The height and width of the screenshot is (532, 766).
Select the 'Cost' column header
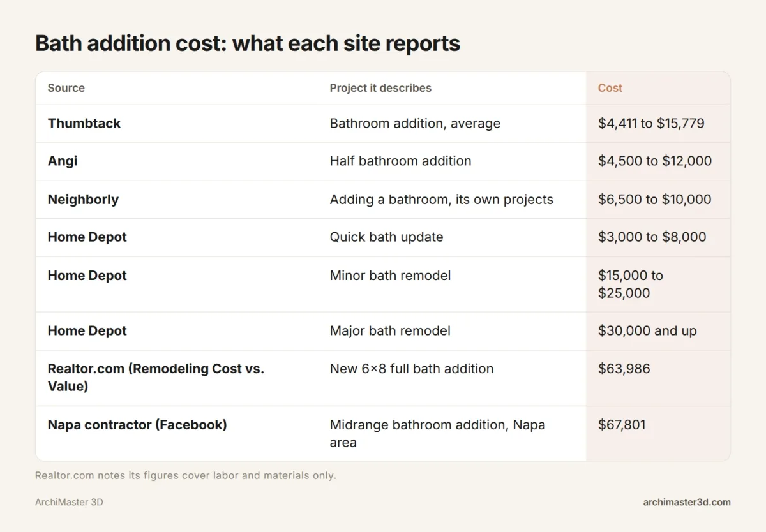pyautogui.click(x=610, y=88)
